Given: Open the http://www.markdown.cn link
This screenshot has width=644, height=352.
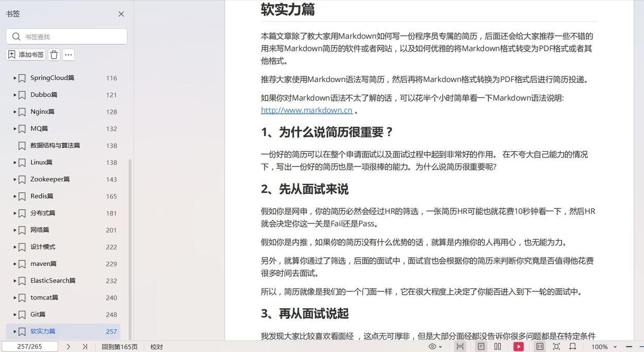Looking at the screenshot, I should pyautogui.click(x=307, y=110).
